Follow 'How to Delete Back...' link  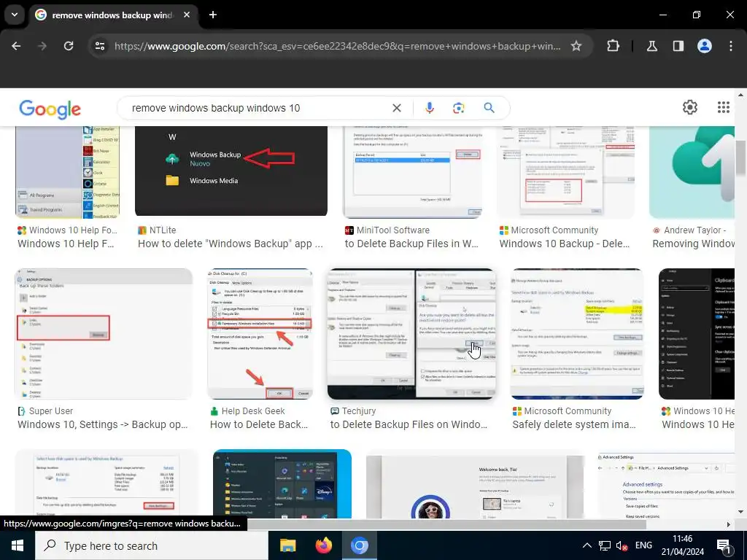pyautogui.click(x=259, y=425)
